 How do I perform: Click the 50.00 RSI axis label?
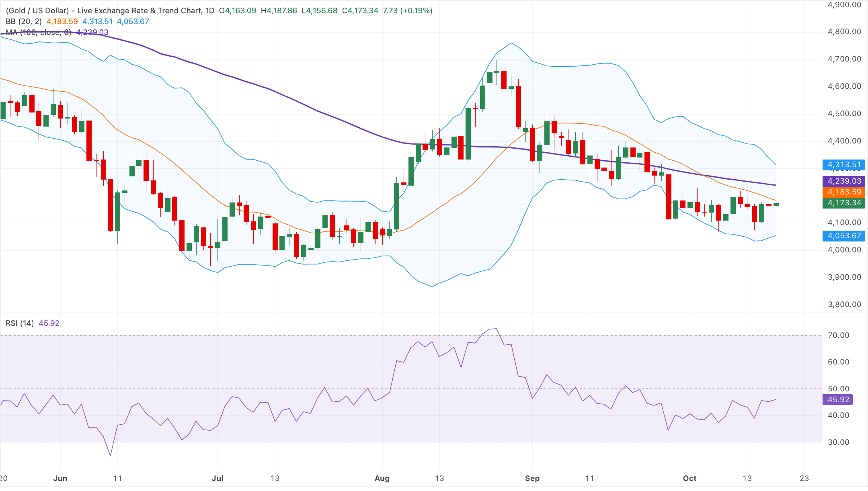[x=839, y=389]
